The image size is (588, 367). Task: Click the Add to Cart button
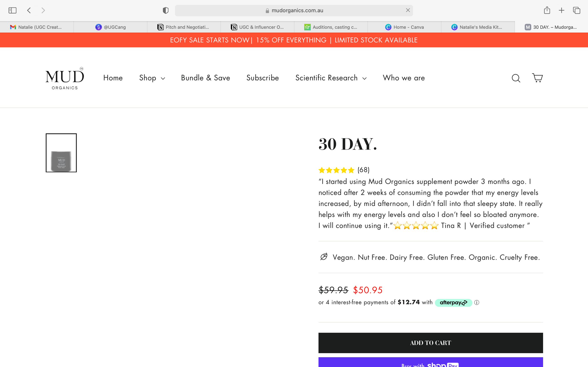(x=431, y=343)
